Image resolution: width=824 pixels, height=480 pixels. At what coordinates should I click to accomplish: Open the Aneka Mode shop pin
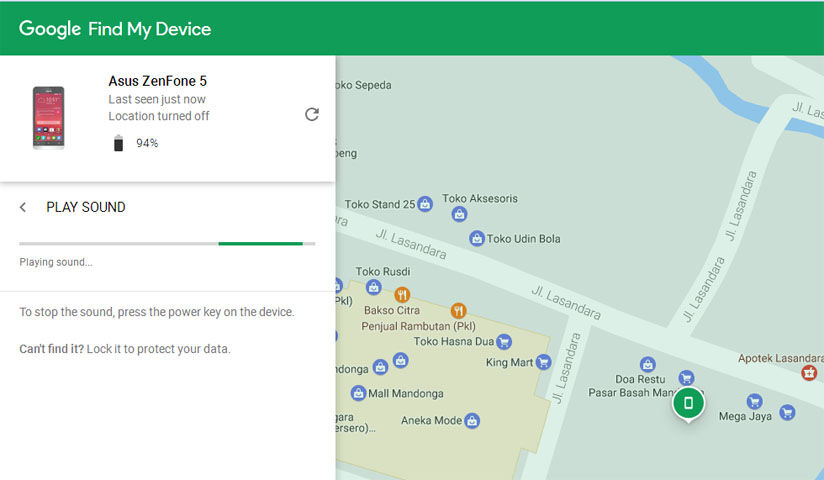coord(472,420)
